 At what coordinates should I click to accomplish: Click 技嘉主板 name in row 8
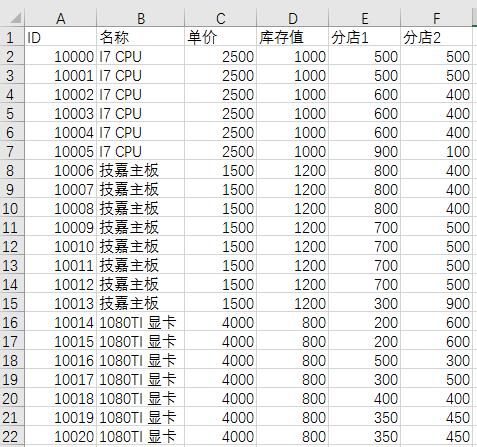coord(141,170)
